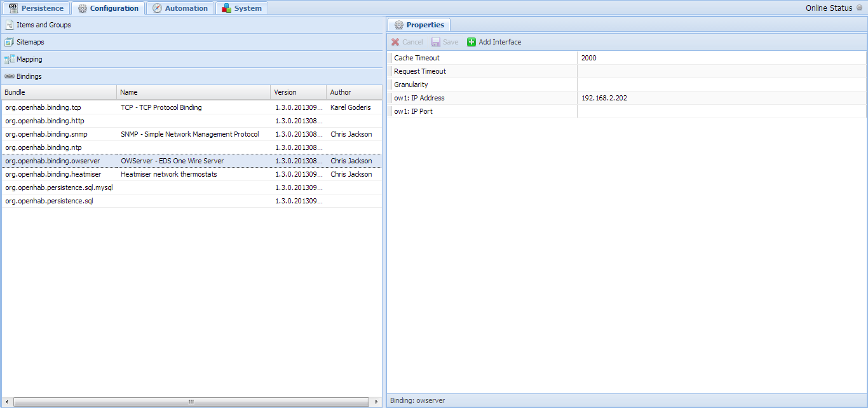Click the Cancel button label
The image size is (868, 408).
click(412, 42)
